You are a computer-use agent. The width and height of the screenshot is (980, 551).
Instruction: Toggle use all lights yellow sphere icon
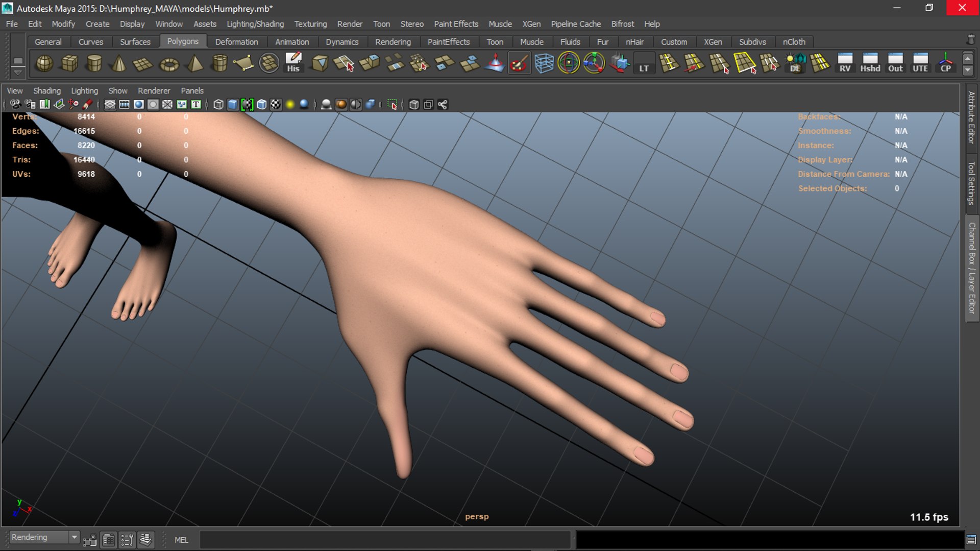click(290, 105)
